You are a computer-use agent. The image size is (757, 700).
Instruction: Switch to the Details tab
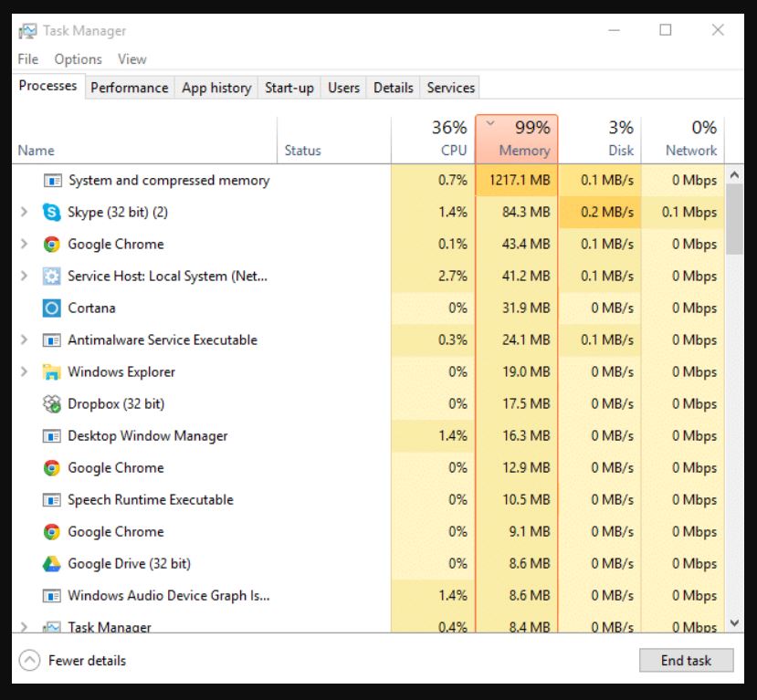394,88
